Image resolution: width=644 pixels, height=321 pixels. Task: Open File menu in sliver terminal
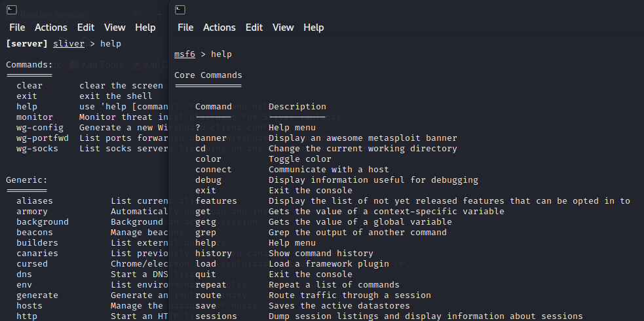[x=17, y=28]
